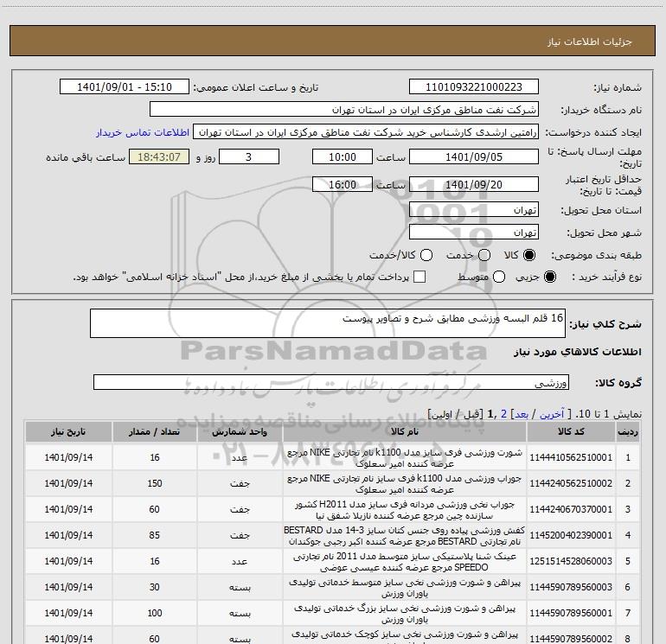Click quantity 150 in row 2
Image resolution: width=666 pixels, height=644 pixels.
(x=155, y=483)
